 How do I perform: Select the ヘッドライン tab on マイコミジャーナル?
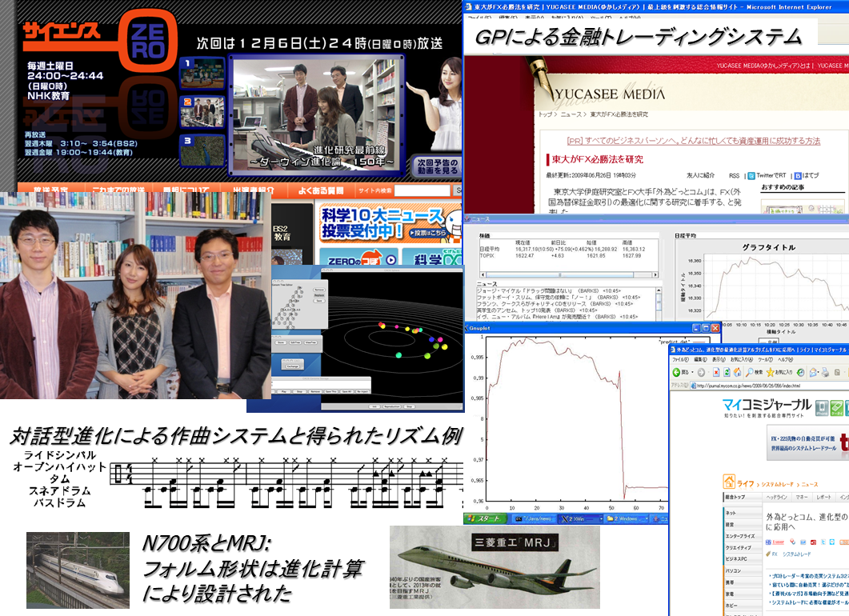[776, 497]
